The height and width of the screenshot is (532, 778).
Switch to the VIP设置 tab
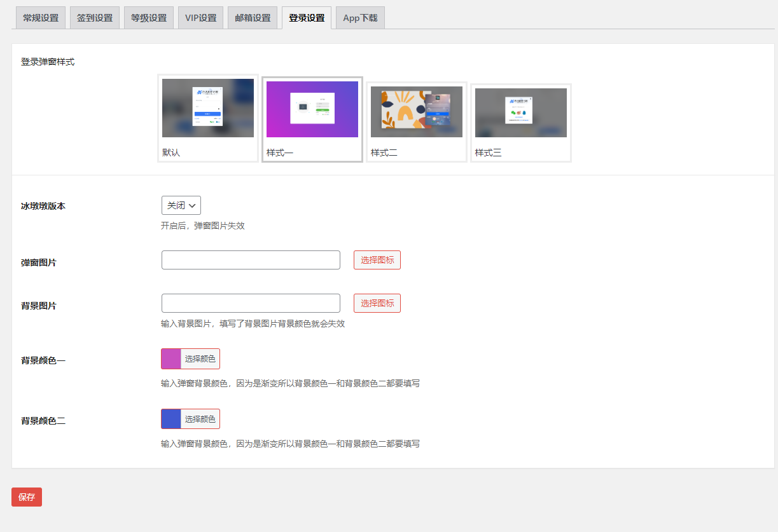click(x=200, y=18)
